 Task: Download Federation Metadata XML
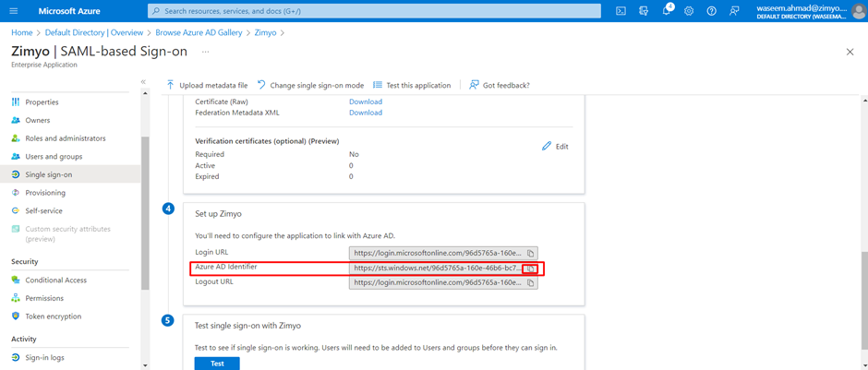point(366,113)
